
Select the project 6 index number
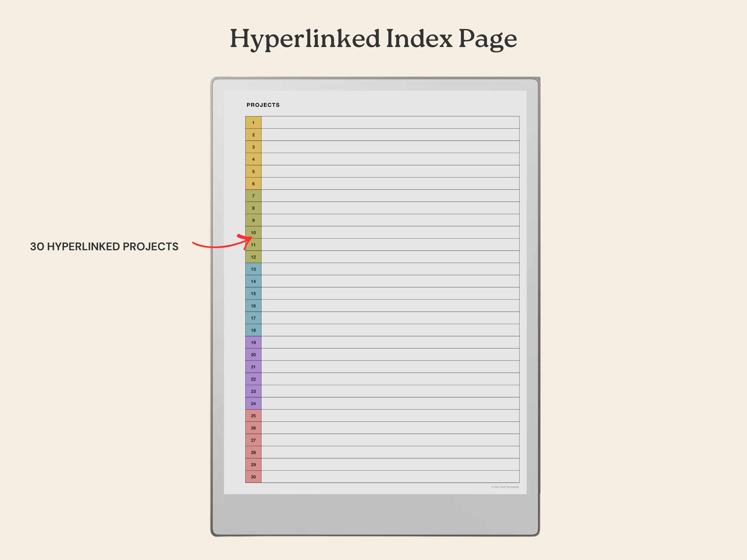253,184
